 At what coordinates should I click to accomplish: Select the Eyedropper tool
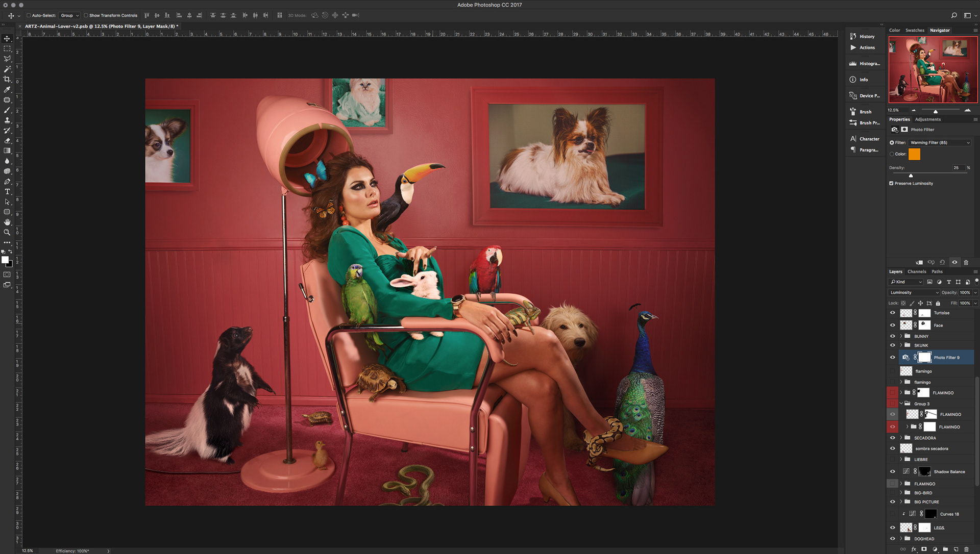click(7, 89)
